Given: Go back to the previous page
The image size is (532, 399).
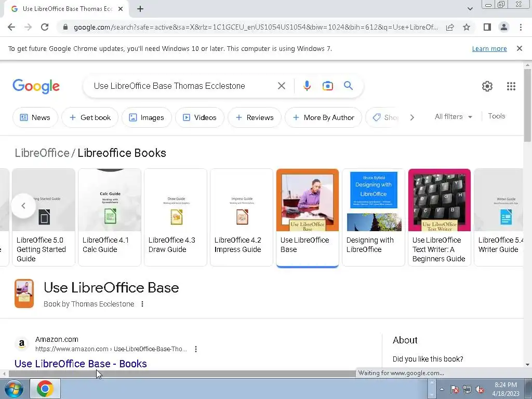Looking at the screenshot, I should click(x=11, y=27).
